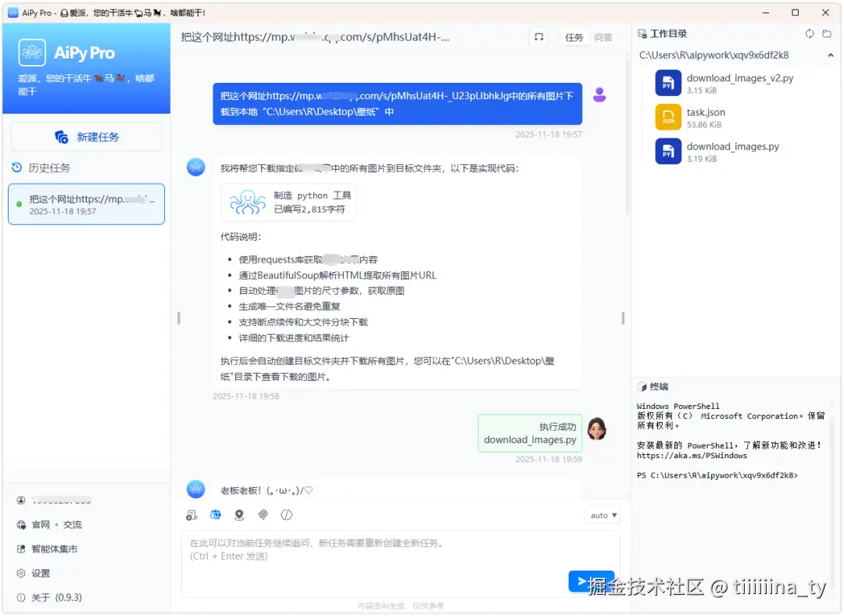Click the 智能体集市 icon in the sidebar
Screen dimensions: 844x616
tap(19, 548)
